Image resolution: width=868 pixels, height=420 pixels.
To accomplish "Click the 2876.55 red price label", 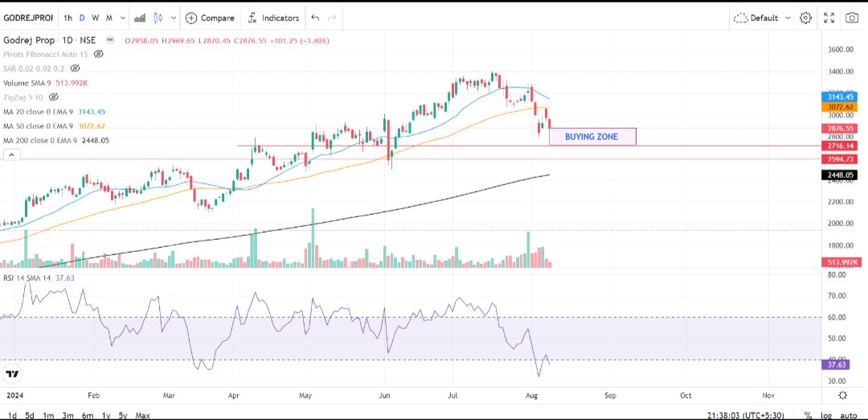I will 839,128.
